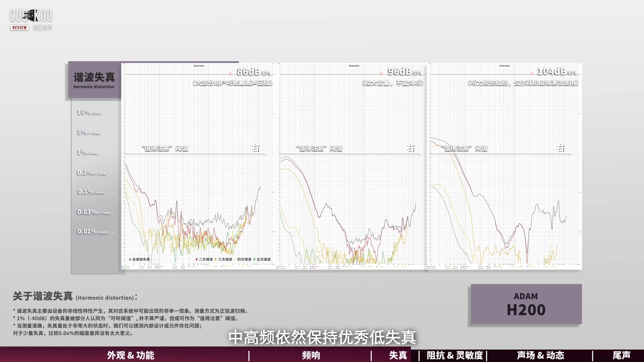Open the 阻抗 & 灵敏度 chapter
Screen dimensions: 644x362
[x=454, y=355]
